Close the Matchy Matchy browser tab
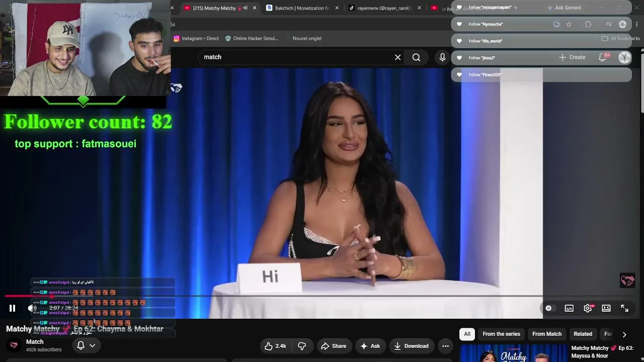The width and height of the screenshot is (644, 362). pos(255,8)
